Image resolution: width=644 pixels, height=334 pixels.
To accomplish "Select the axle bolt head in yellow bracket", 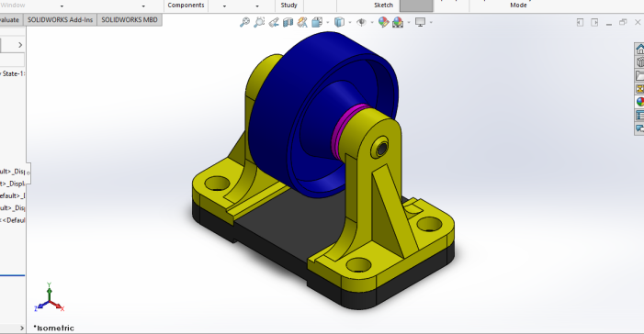I will point(381,148).
